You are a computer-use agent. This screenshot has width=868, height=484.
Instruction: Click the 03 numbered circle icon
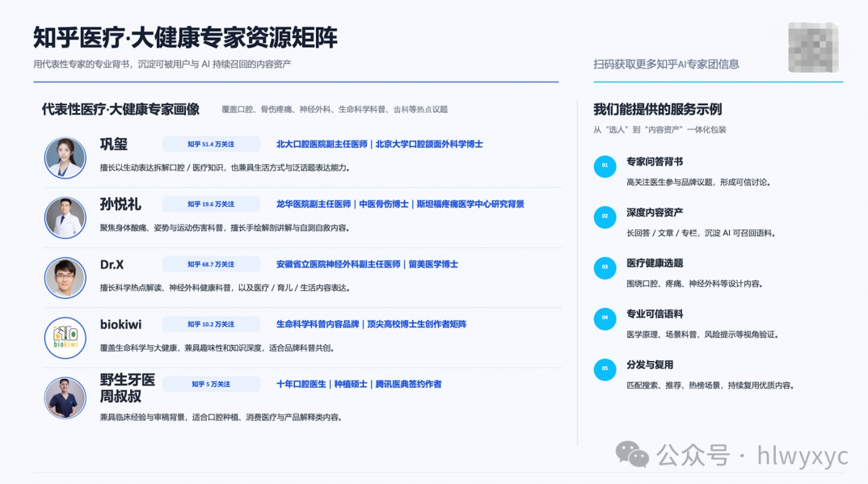[605, 267]
